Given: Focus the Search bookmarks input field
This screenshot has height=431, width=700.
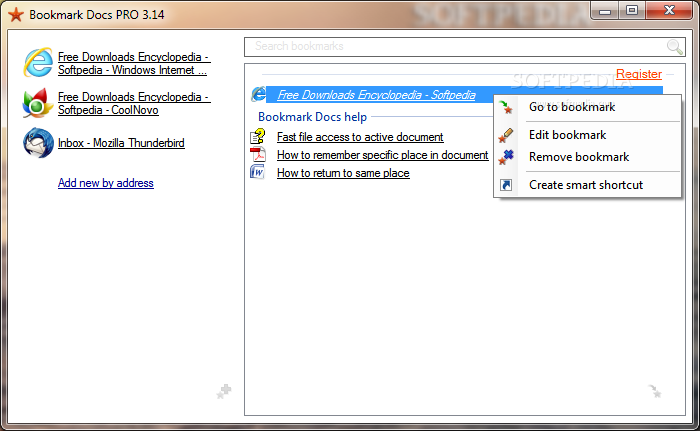Looking at the screenshot, I should [464, 47].
